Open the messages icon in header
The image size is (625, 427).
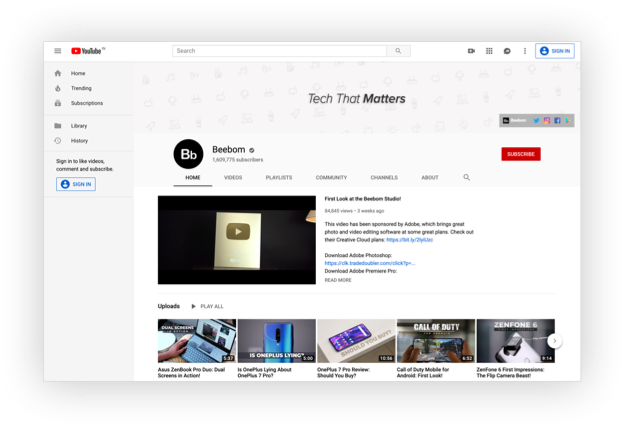point(507,51)
